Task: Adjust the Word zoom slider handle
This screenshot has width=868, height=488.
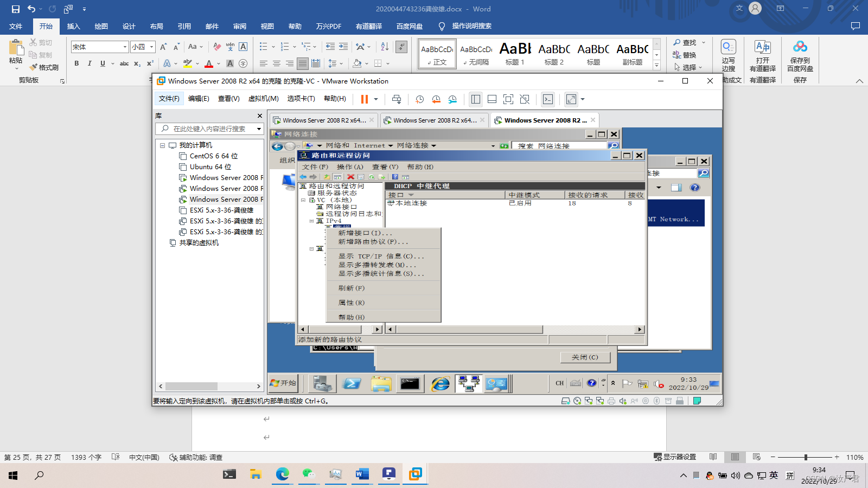Action: [806, 457]
